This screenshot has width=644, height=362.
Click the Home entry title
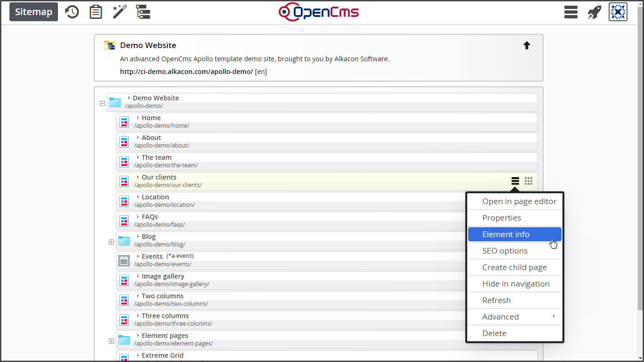[x=151, y=118]
